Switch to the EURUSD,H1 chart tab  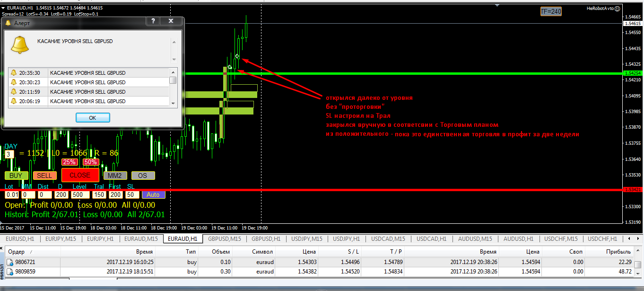pos(20,238)
